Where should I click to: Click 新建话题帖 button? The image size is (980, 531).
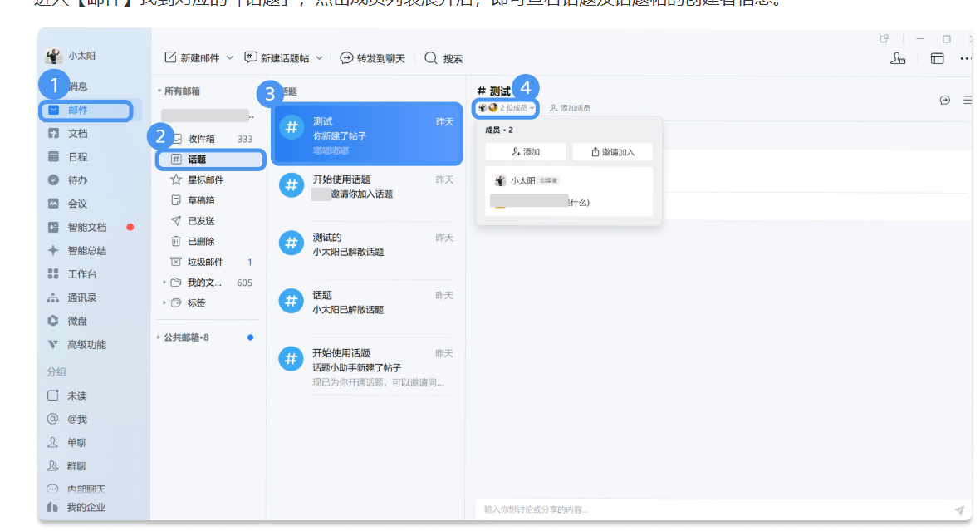[x=277, y=58]
